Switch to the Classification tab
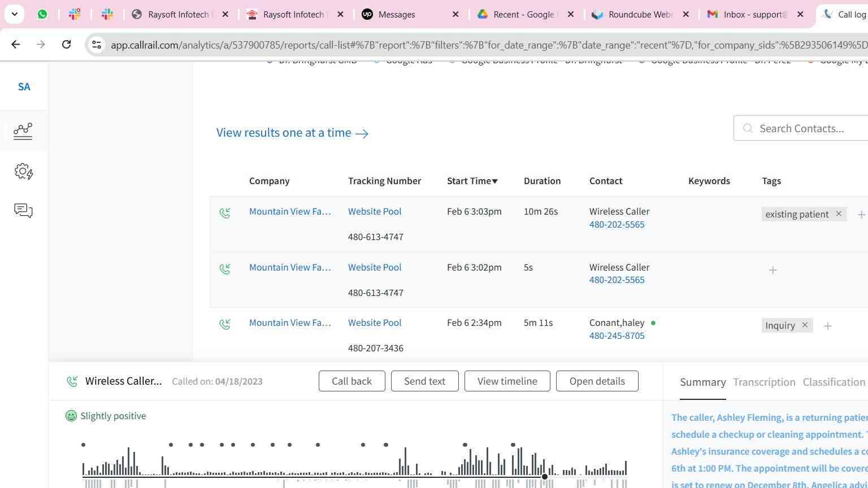Viewport: 868px width, 488px height. click(x=834, y=382)
